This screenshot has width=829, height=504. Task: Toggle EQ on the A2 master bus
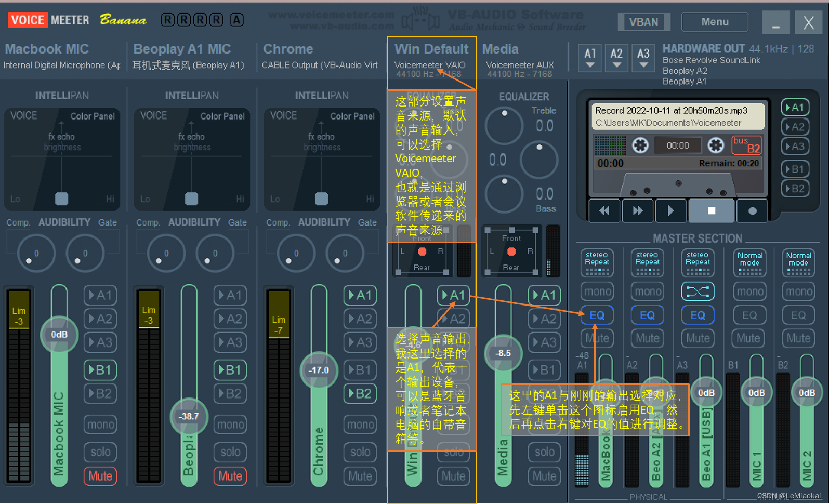pos(648,315)
